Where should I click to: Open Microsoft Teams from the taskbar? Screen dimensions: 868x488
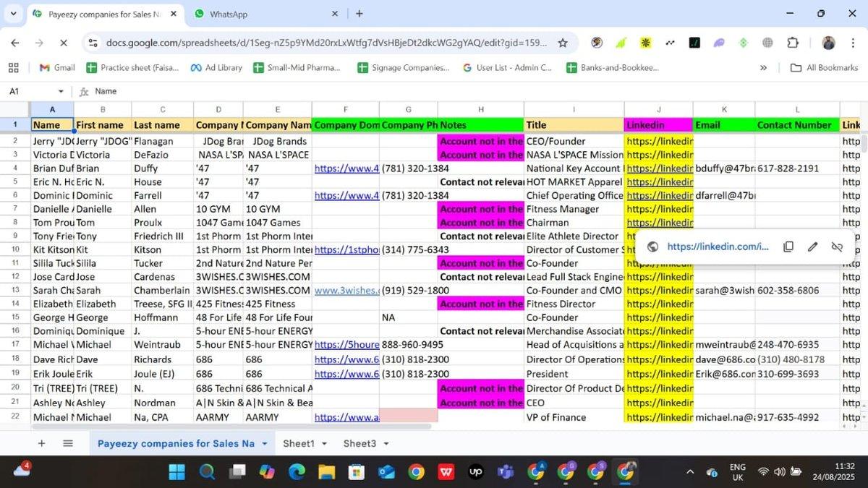[x=505, y=472]
